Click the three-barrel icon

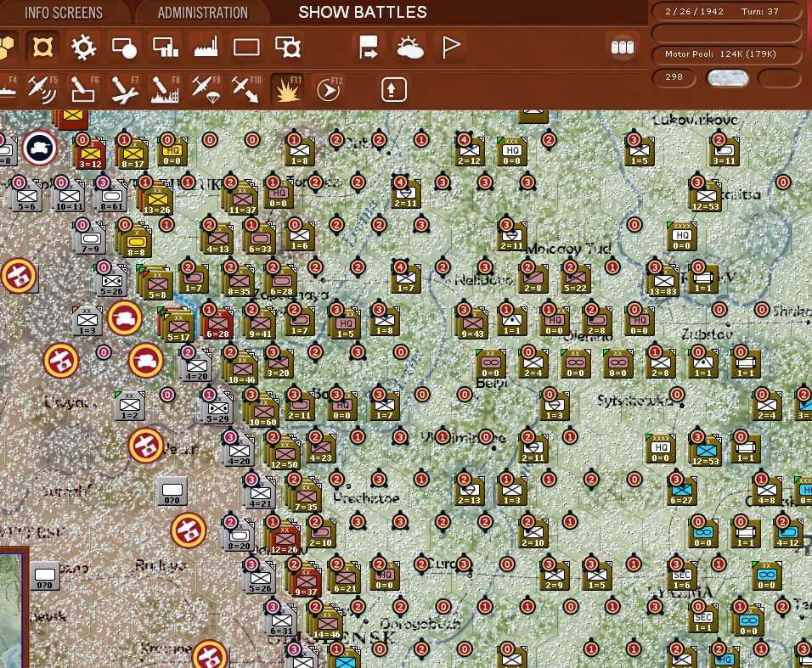[x=623, y=48]
